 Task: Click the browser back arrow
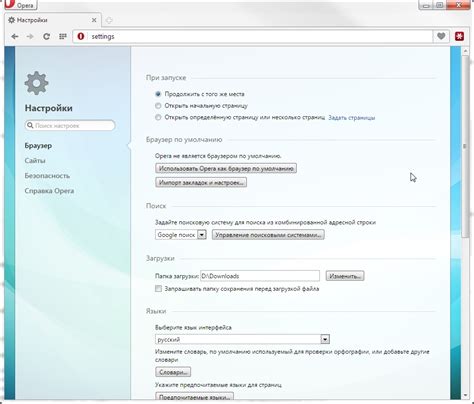[15, 36]
